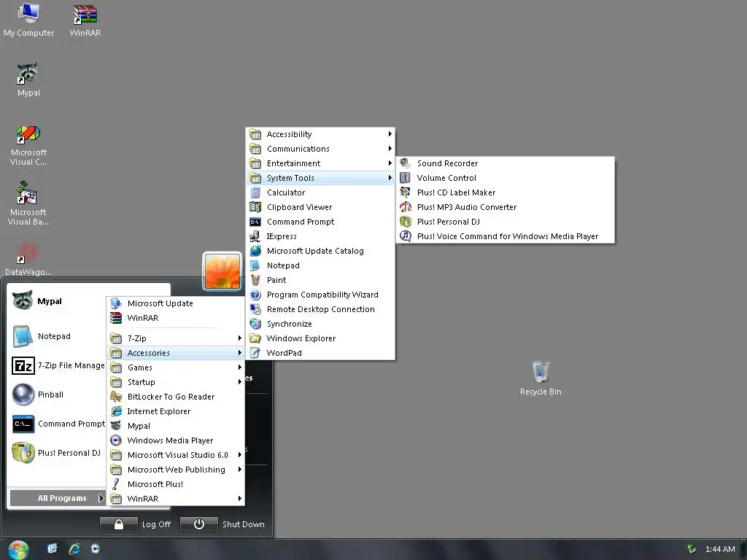The height and width of the screenshot is (560, 747).
Task: Click Plus! CD Label Maker icon
Action: click(x=406, y=192)
